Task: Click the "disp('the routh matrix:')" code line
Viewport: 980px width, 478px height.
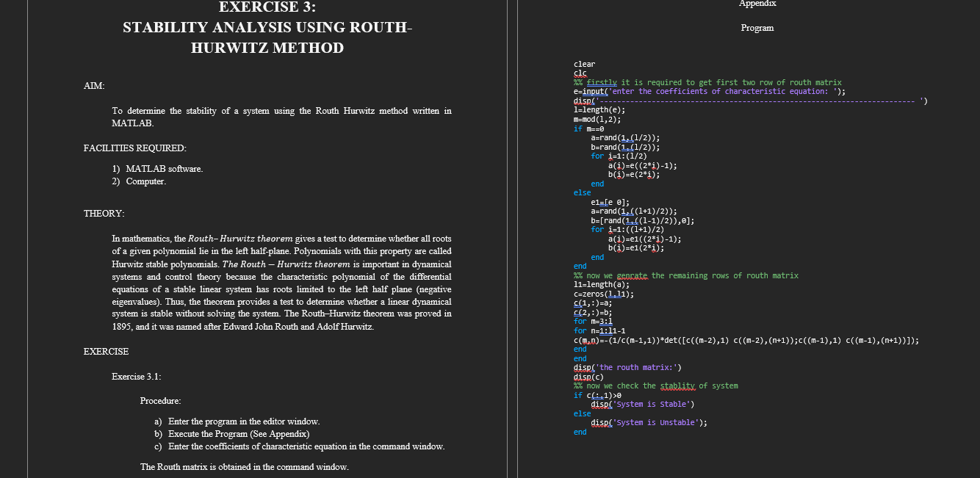Action: (x=627, y=367)
